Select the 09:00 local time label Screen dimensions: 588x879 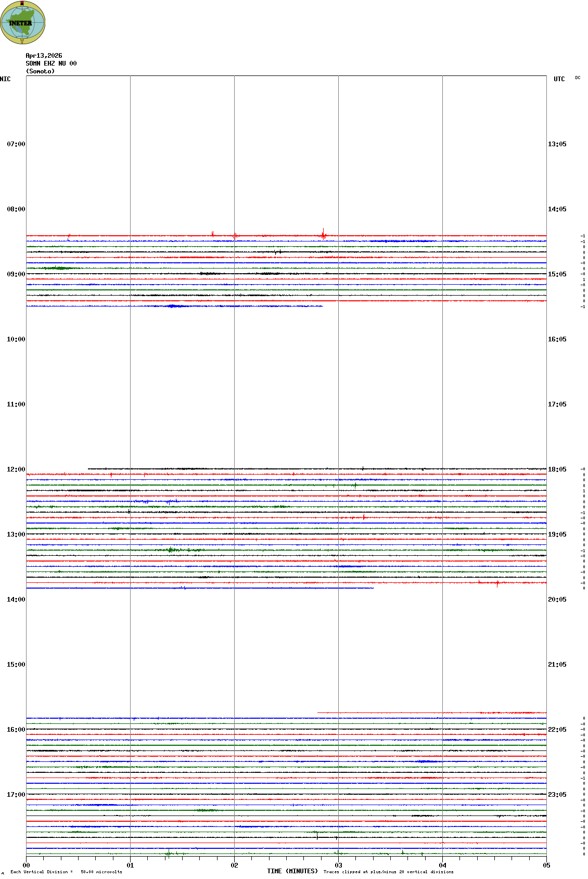(x=16, y=274)
